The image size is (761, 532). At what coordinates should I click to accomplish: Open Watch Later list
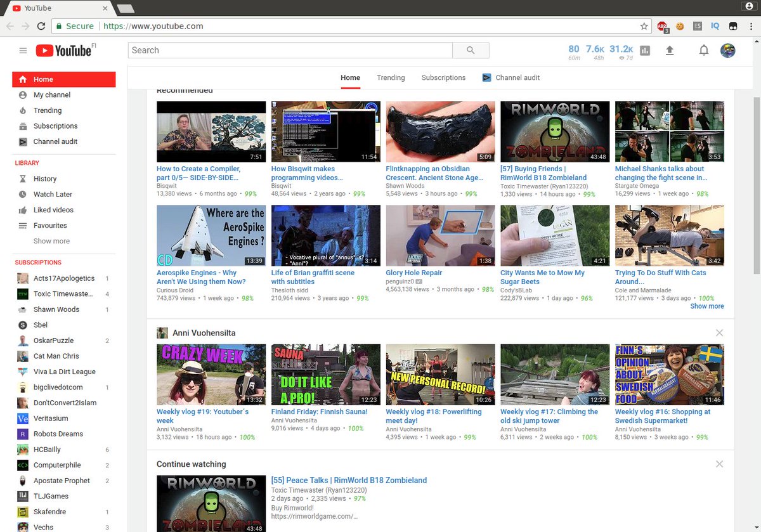coord(64,195)
